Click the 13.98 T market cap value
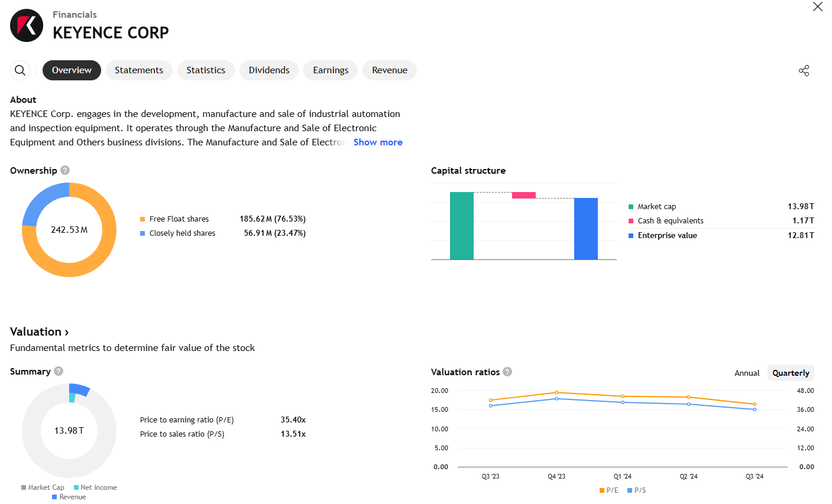This screenshot has height=504, width=832. click(x=801, y=207)
